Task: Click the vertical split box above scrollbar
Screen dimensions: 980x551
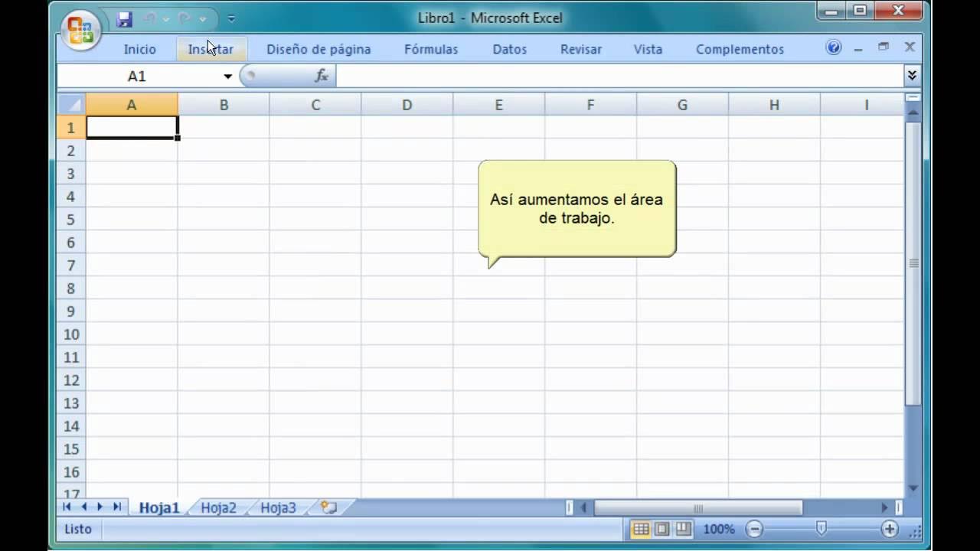Action: pyautogui.click(x=913, y=98)
